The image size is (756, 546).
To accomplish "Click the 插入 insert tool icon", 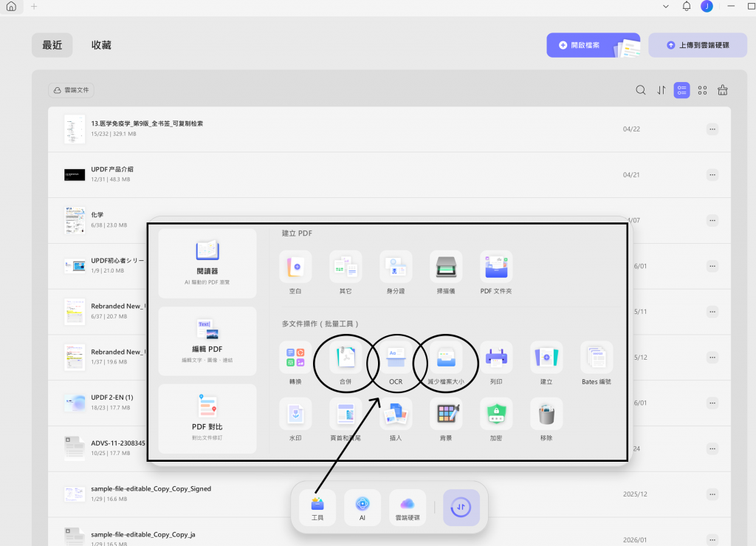I will click(396, 414).
